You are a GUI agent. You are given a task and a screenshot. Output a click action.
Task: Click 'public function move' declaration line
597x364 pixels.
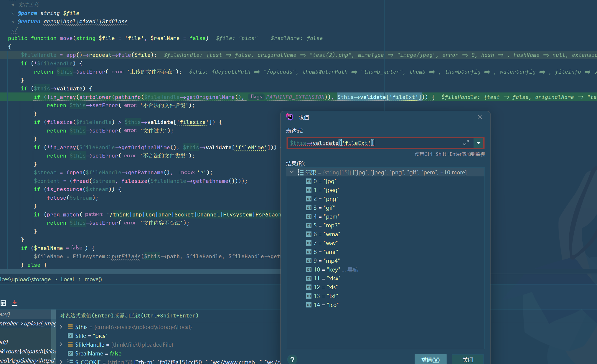click(x=108, y=38)
